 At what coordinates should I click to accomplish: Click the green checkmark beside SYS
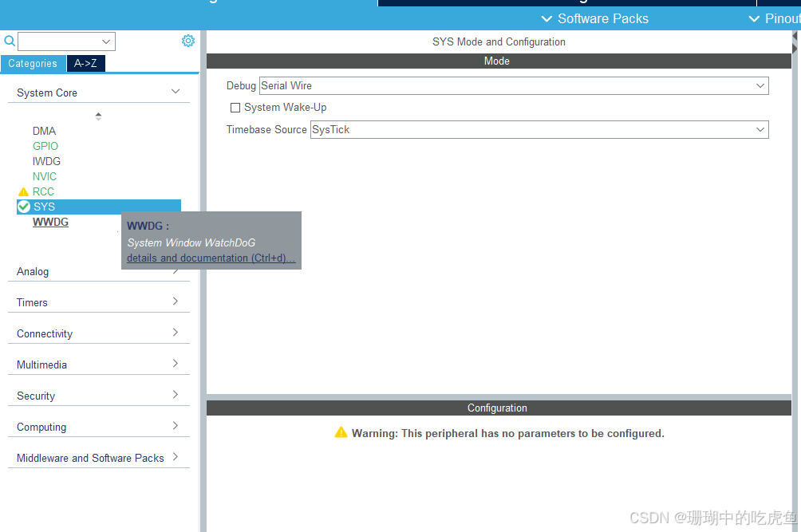coord(23,207)
